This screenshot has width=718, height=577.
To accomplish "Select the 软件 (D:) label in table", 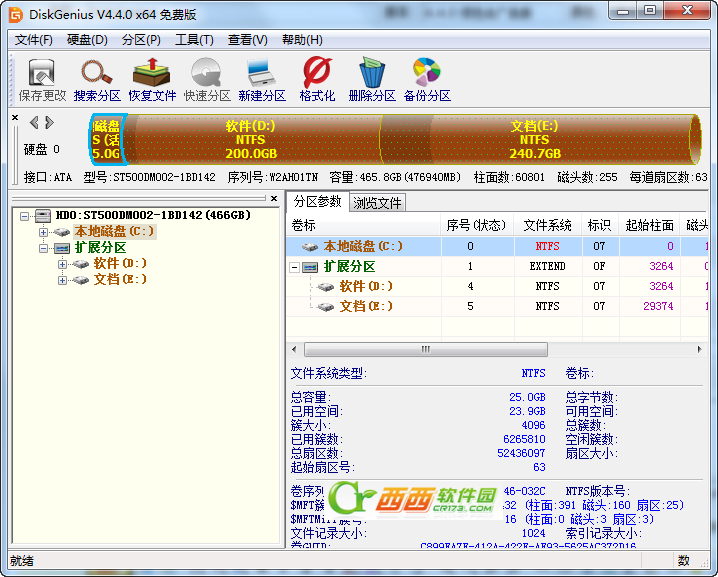I will tap(366, 287).
